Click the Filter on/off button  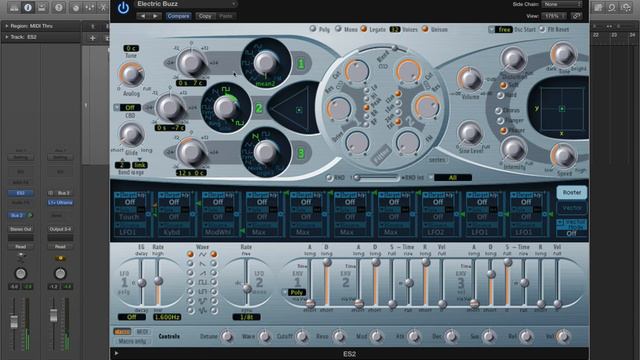tap(381, 155)
